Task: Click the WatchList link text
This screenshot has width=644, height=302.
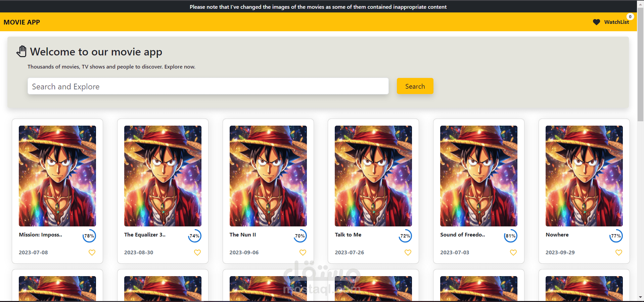Action: [x=616, y=22]
